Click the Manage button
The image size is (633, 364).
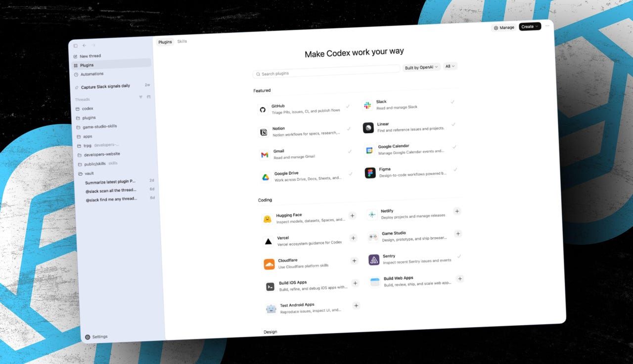[x=504, y=27]
